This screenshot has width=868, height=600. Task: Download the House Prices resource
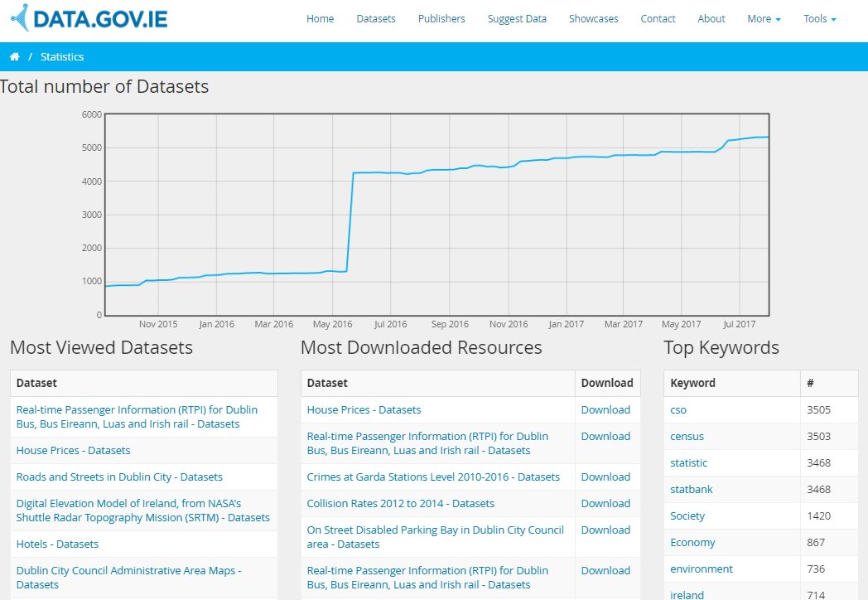pyautogui.click(x=605, y=409)
